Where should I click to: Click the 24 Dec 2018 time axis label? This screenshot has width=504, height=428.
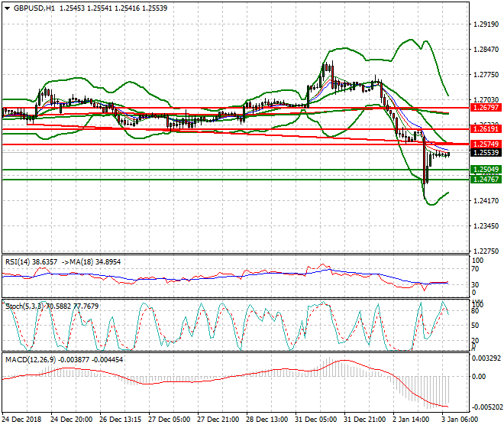tap(22, 420)
